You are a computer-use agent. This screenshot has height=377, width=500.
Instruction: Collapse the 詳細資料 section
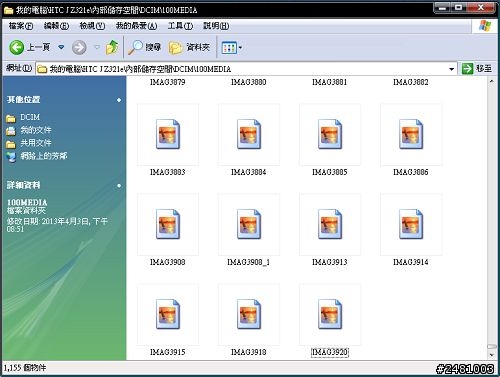(x=119, y=185)
